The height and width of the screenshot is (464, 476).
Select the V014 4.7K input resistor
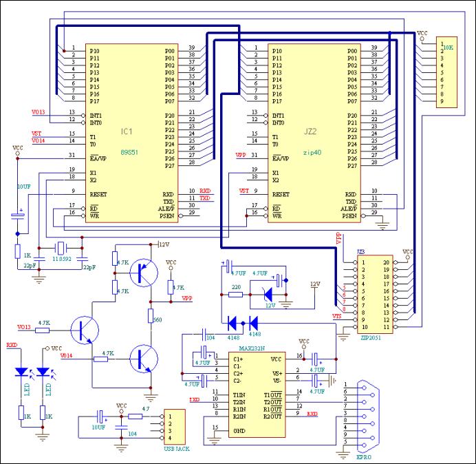(101, 359)
